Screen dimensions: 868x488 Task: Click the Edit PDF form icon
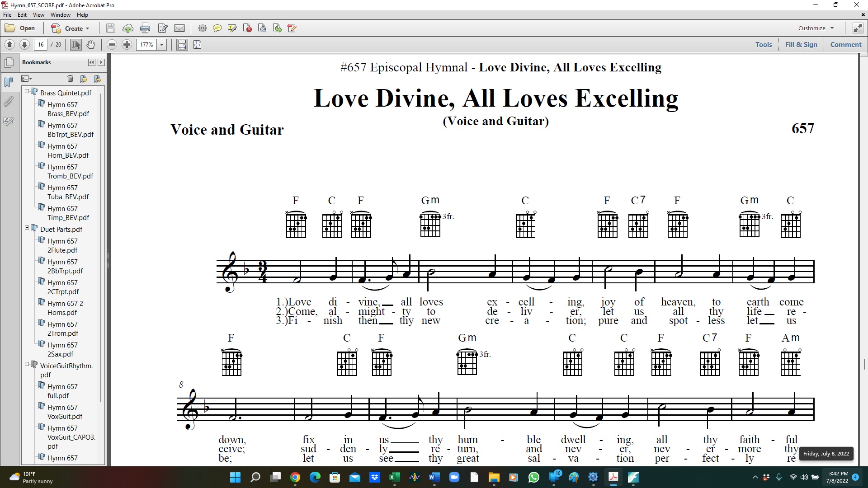point(292,28)
